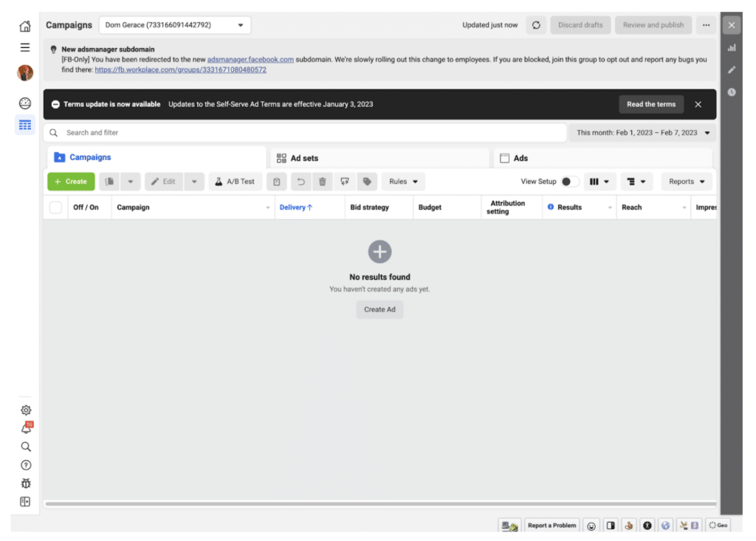Open the Reach column header dropdown arrow
The image size is (756, 541).
684,208
